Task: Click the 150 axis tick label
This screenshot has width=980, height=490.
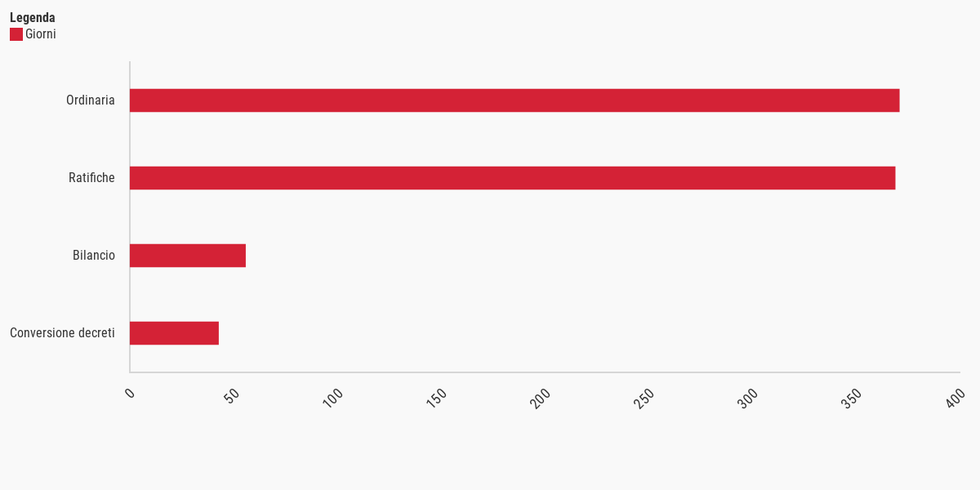Action: [437, 398]
